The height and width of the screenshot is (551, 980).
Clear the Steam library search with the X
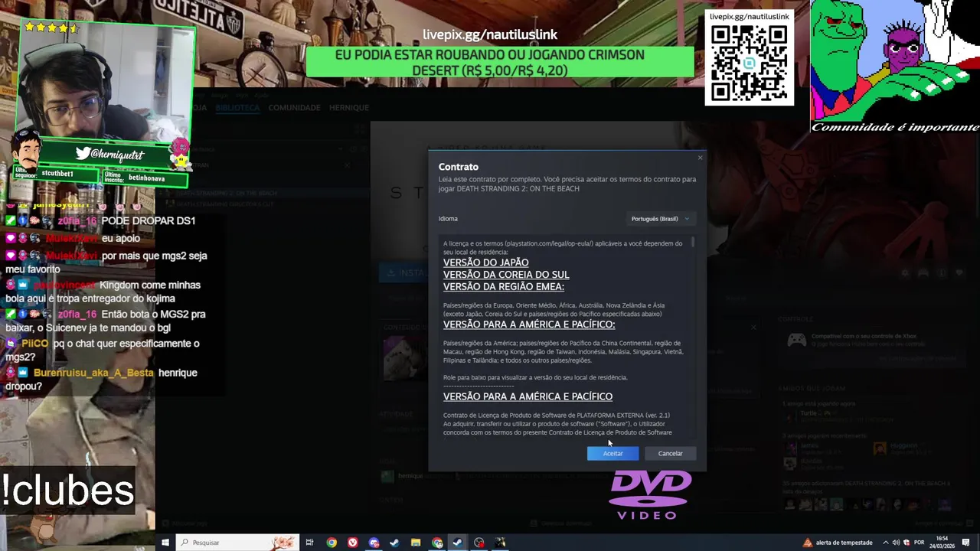pyautogui.click(x=347, y=165)
